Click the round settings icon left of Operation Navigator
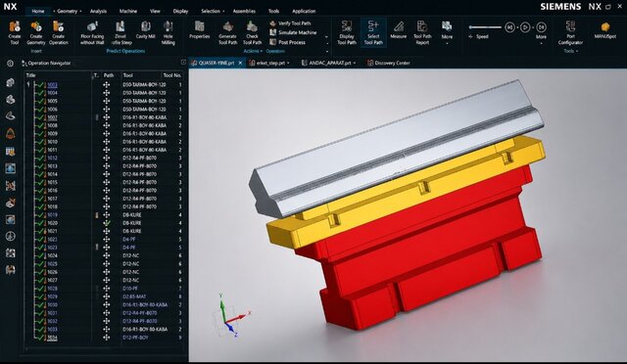 click(10, 64)
